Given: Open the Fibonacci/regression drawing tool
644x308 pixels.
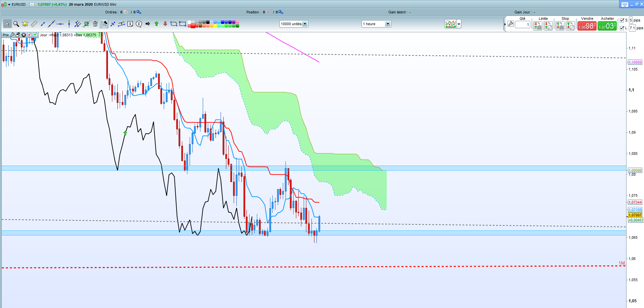Looking at the screenshot, I should tap(86, 24).
